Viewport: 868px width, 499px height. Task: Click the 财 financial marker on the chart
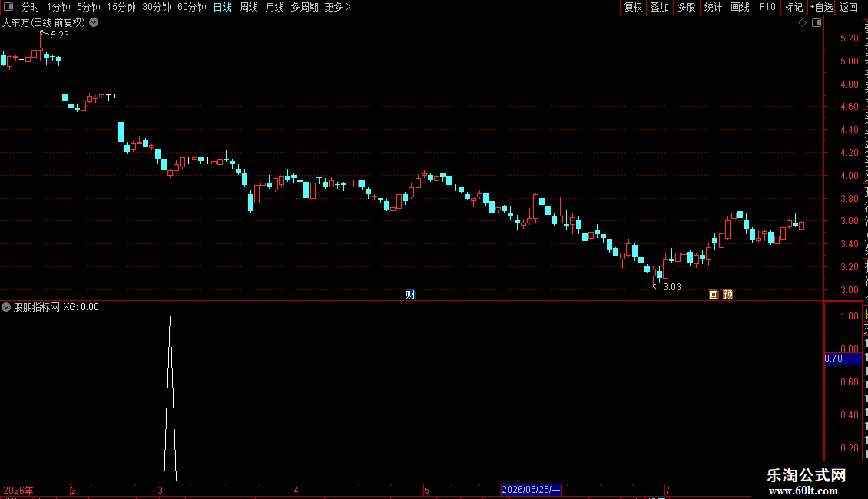click(x=410, y=295)
